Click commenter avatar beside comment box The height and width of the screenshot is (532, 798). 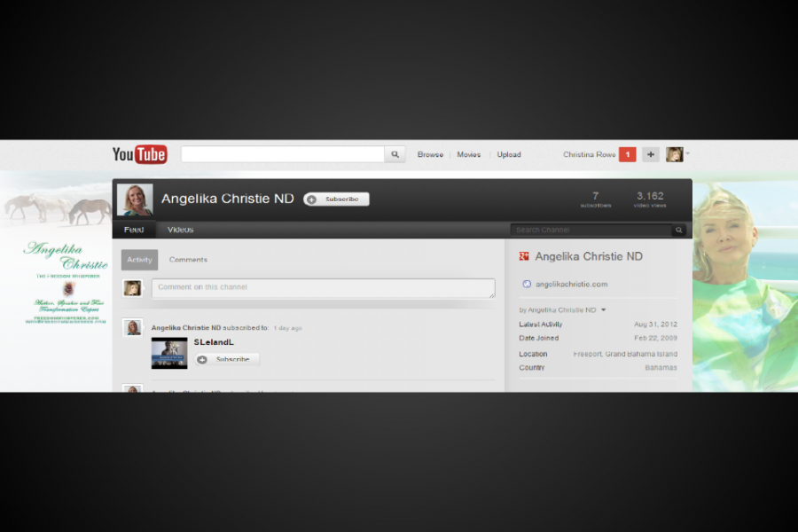[132, 288]
